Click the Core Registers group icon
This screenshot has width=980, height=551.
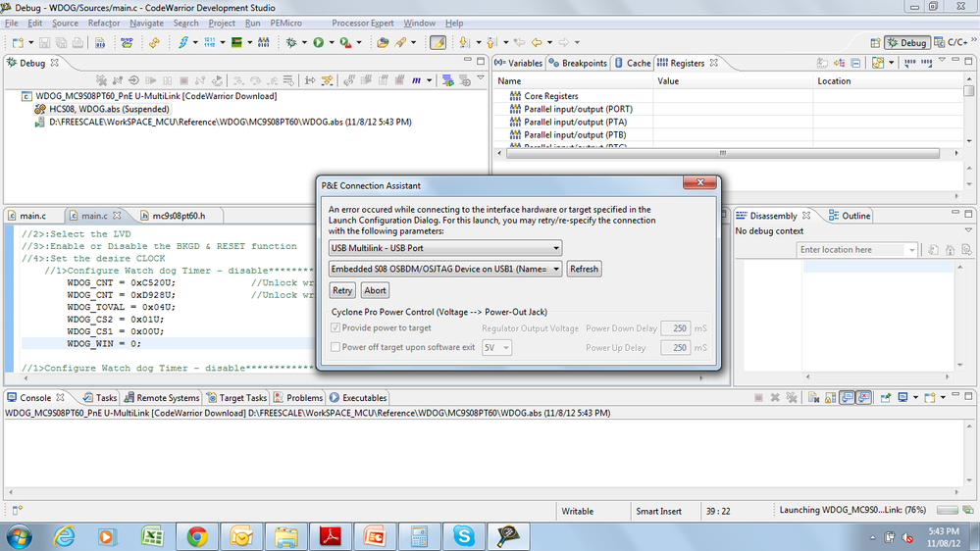coord(515,96)
